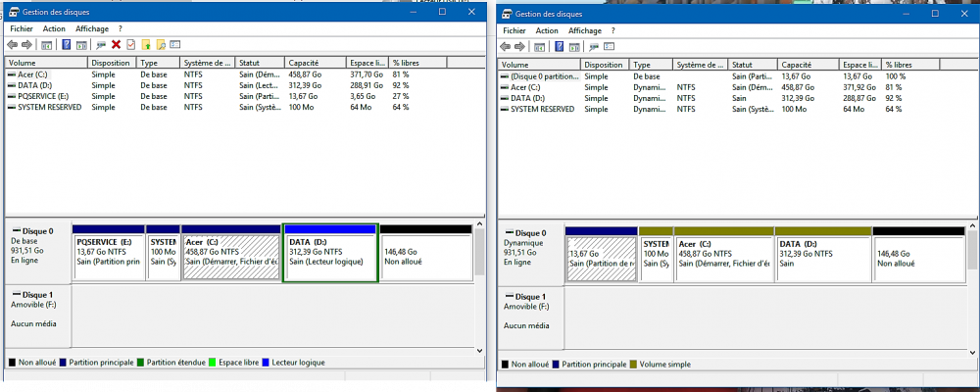Image resolution: width=980 pixels, height=392 pixels.
Task: Select the DATA (D:) Lecteur logique partition block
Action: 330,255
